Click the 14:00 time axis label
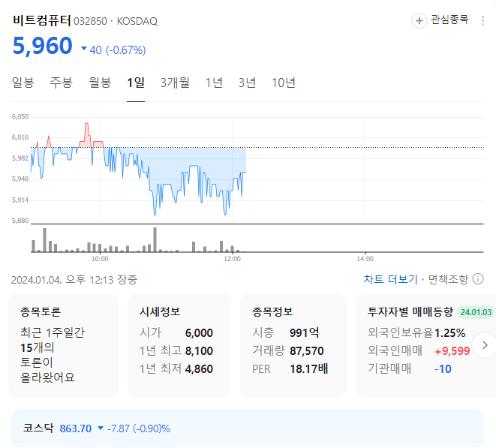This screenshot has width=496, height=448. pyautogui.click(x=365, y=259)
